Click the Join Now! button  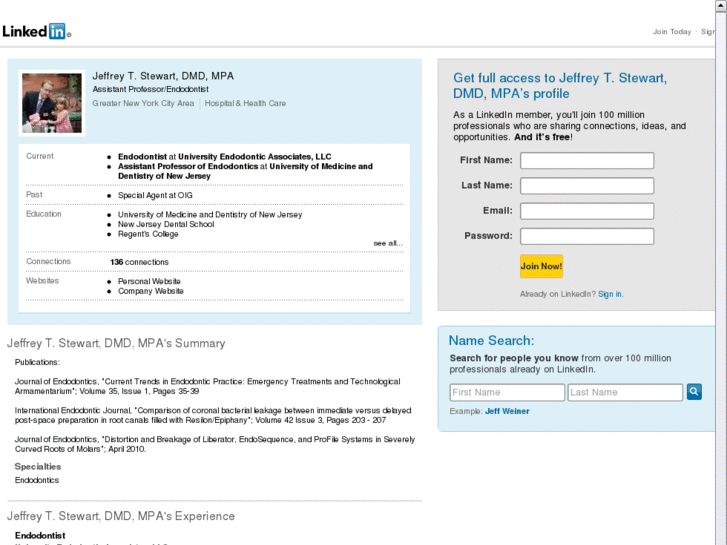point(541,266)
